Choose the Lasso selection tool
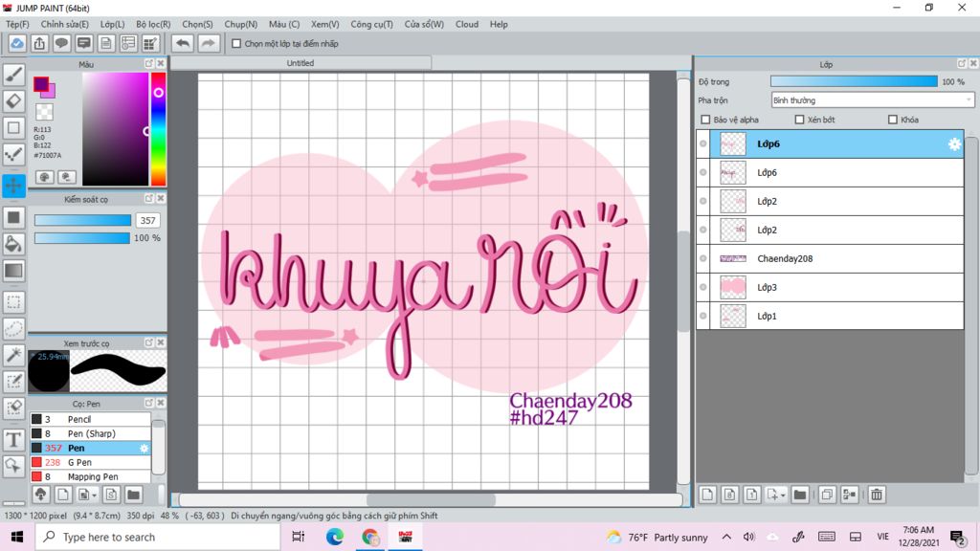This screenshot has height=551, width=980. click(x=13, y=328)
